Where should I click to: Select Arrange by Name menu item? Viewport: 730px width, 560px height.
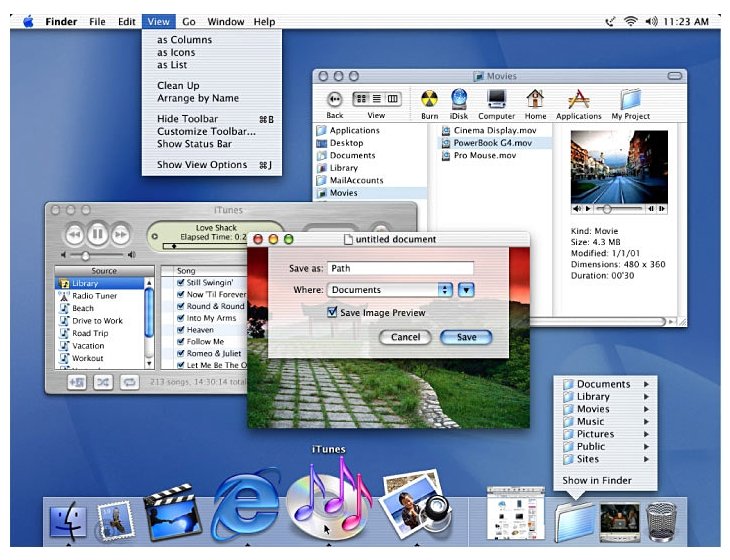212,98
